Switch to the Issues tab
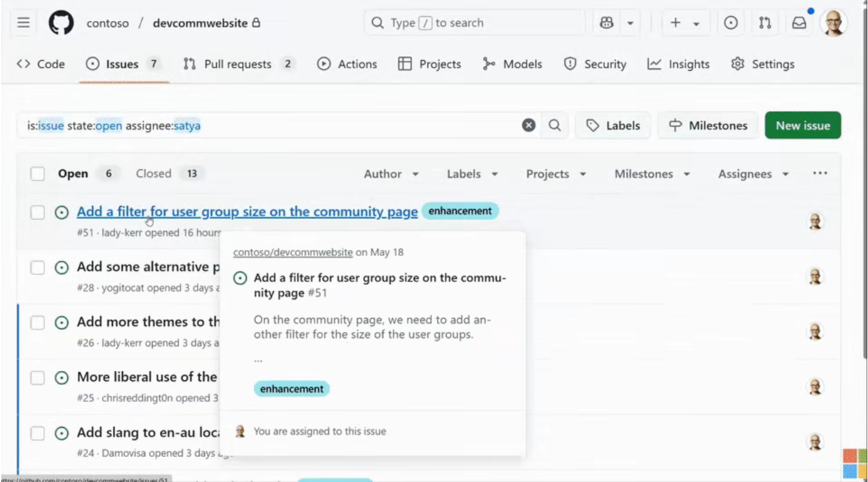The image size is (868, 482). [x=124, y=64]
